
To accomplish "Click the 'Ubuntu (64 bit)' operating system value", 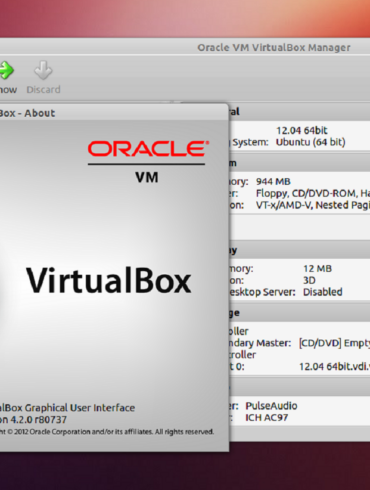I will pos(310,142).
